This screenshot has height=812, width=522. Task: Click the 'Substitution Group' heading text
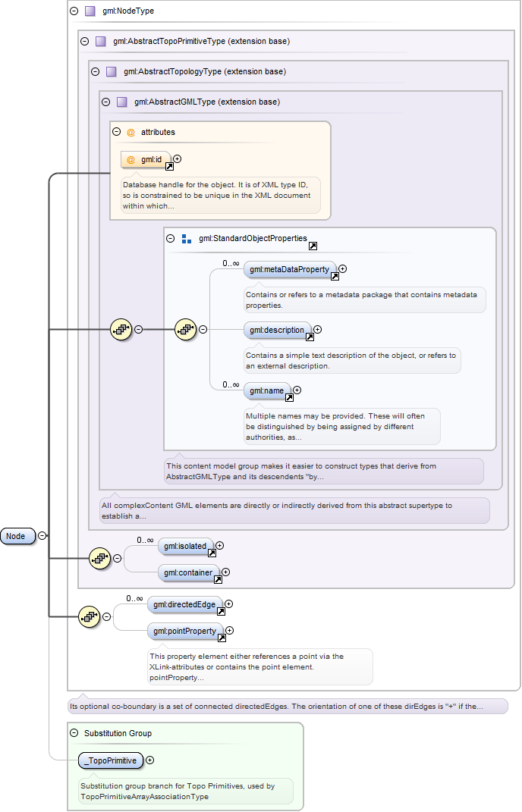[118, 733]
